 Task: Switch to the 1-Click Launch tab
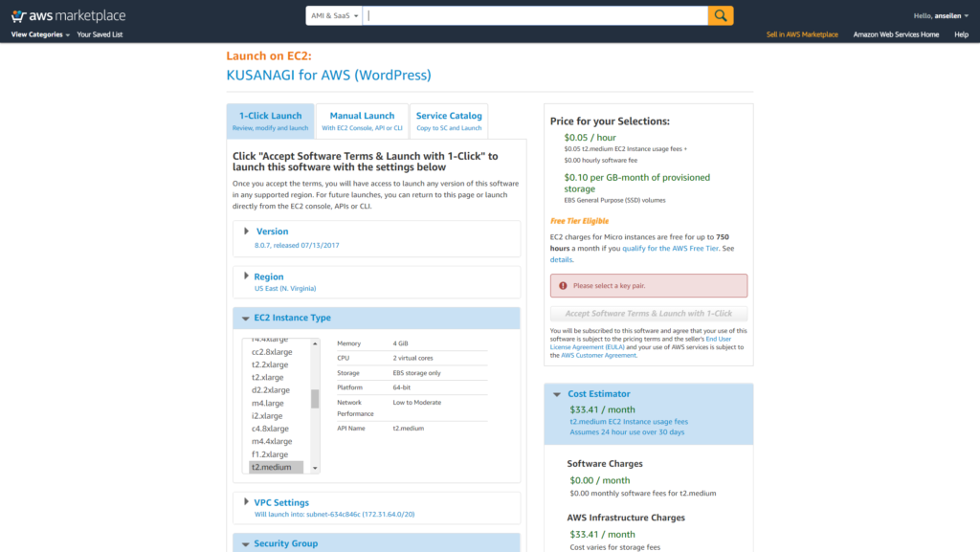pos(270,121)
